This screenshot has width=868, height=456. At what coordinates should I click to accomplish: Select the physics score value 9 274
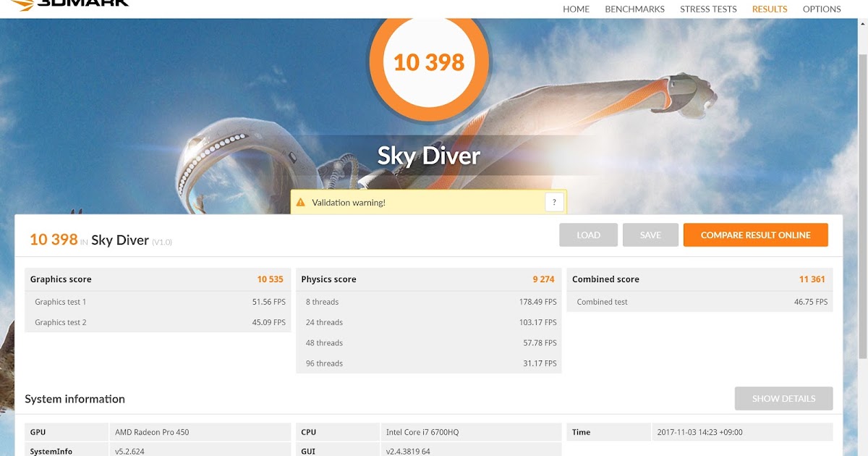coord(544,279)
